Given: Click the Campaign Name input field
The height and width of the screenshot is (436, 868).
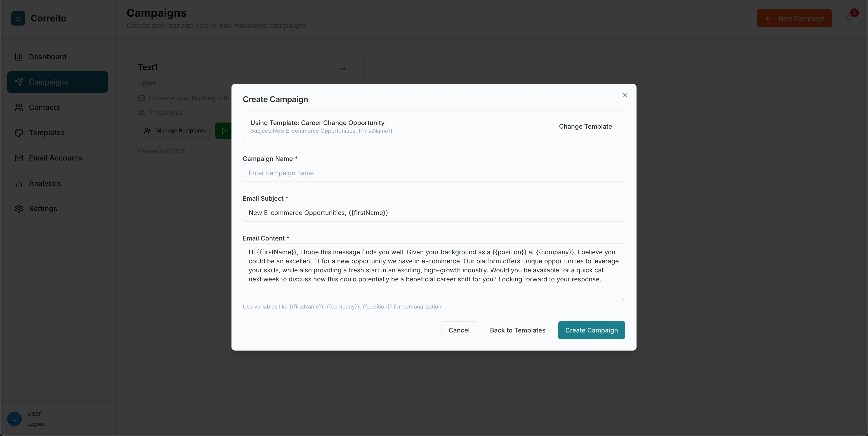Looking at the screenshot, I should 434,173.
